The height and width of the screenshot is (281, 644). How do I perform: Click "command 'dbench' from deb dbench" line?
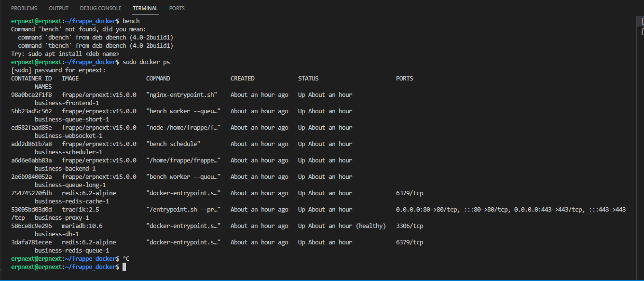tap(96, 38)
